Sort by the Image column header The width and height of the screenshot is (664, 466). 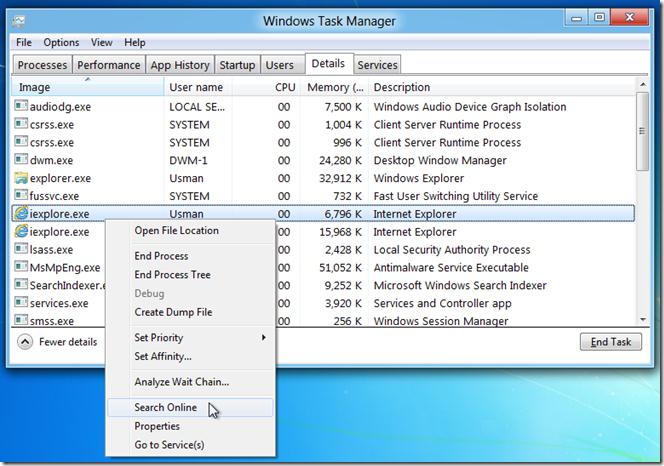(x=88, y=87)
